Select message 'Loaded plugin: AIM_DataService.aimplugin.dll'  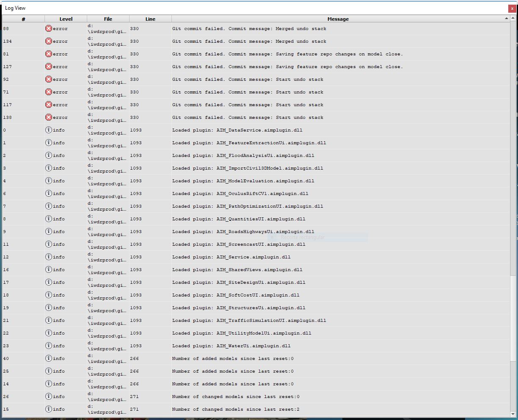click(237, 130)
